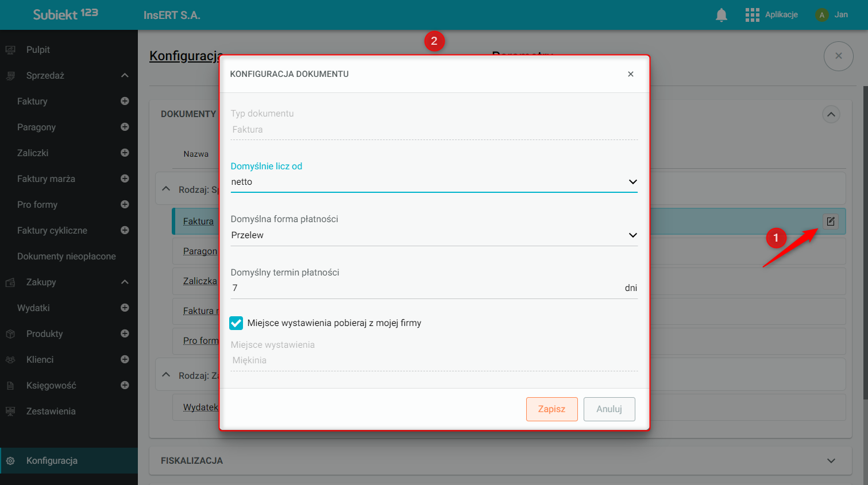Image resolution: width=868 pixels, height=485 pixels.
Task: Open Księgowość in the sidebar
Action: [51, 386]
